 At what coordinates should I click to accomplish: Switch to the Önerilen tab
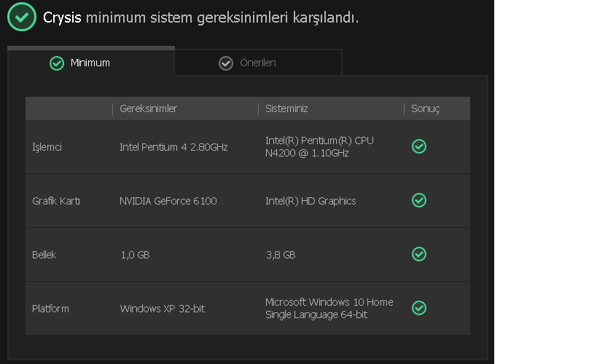coord(258,63)
